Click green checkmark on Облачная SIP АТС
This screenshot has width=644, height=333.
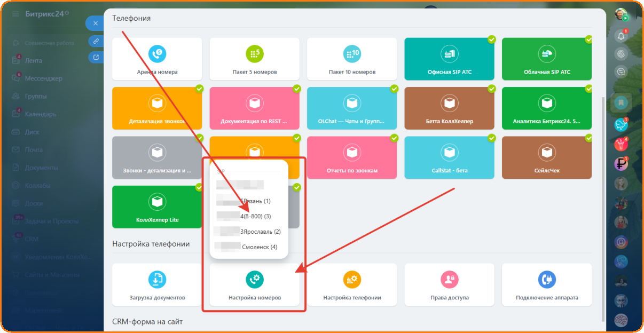588,39
